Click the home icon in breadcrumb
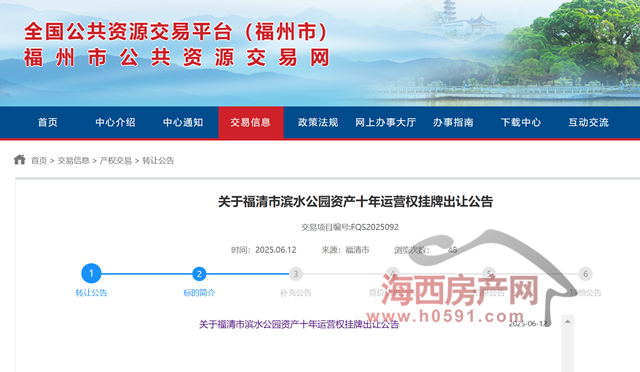 [x=20, y=160]
